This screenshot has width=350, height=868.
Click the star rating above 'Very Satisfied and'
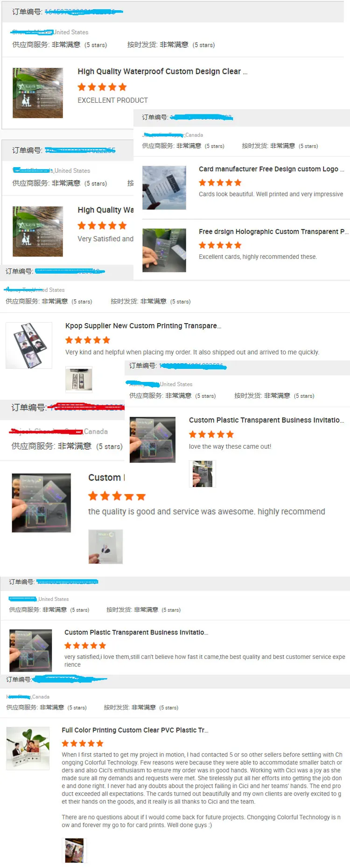[102, 226]
